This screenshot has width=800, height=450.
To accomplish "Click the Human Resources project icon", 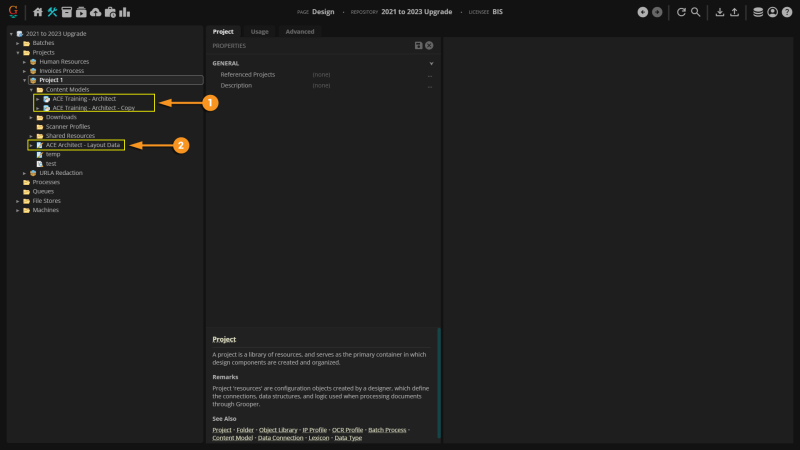I will coord(33,62).
